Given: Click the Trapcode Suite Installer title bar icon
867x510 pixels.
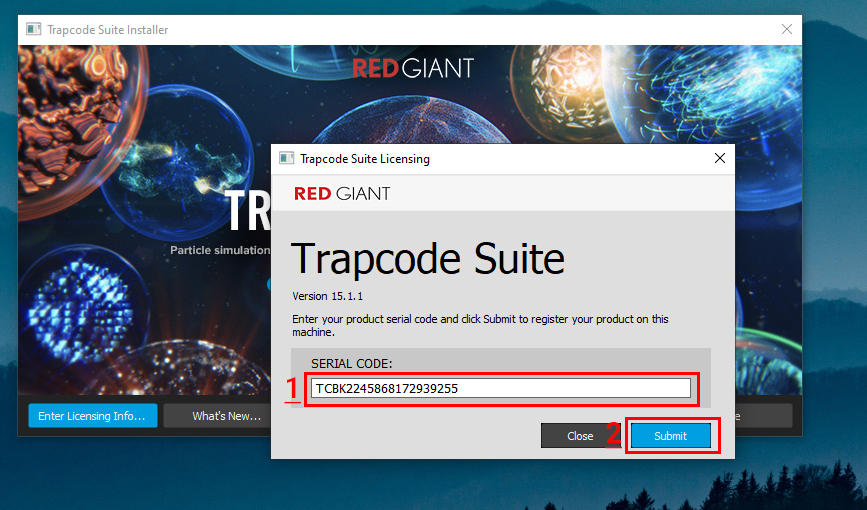Looking at the screenshot, I should tap(34, 29).
